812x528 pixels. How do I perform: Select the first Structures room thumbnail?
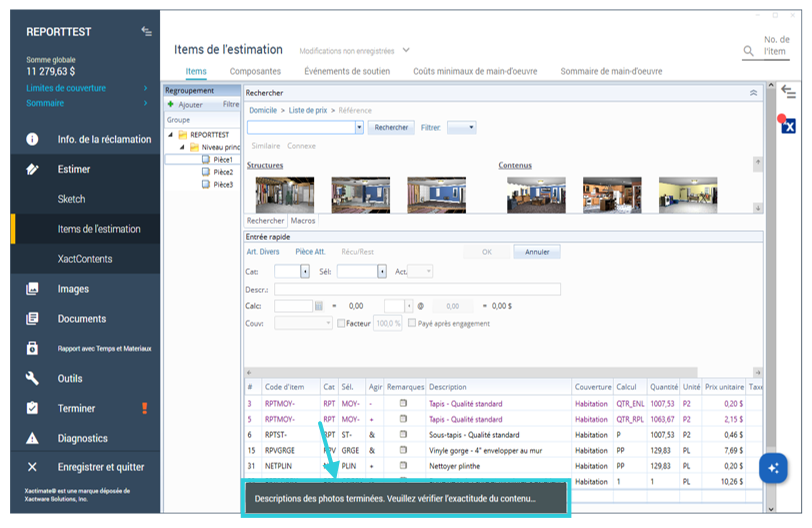tap(284, 194)
